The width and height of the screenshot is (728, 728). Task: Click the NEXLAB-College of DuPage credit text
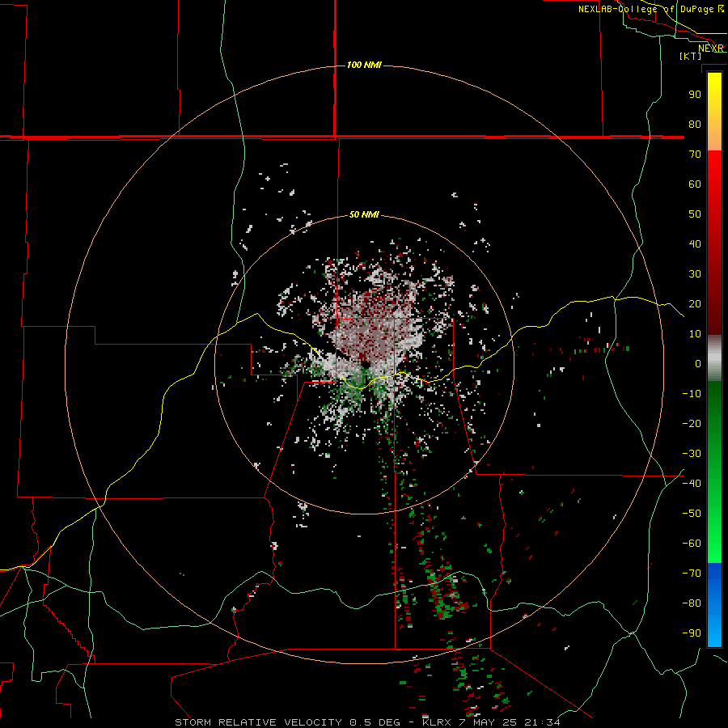650,9
